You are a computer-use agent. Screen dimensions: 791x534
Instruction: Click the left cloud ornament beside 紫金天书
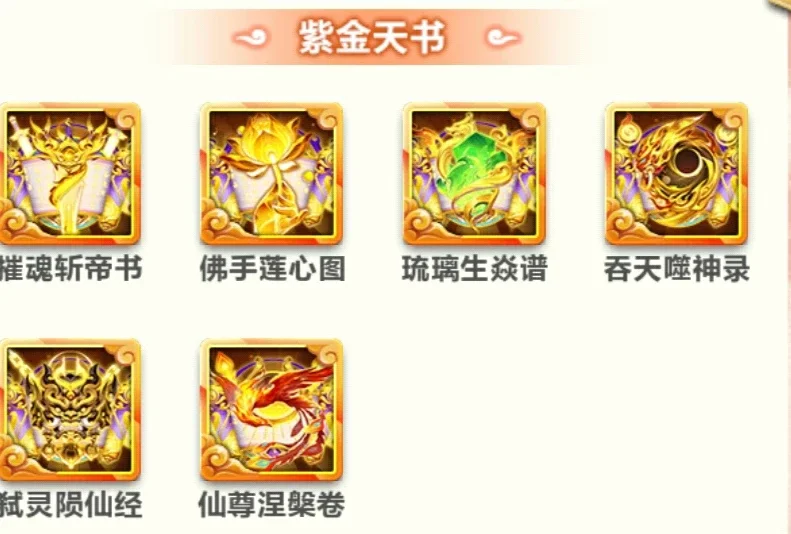251,38
